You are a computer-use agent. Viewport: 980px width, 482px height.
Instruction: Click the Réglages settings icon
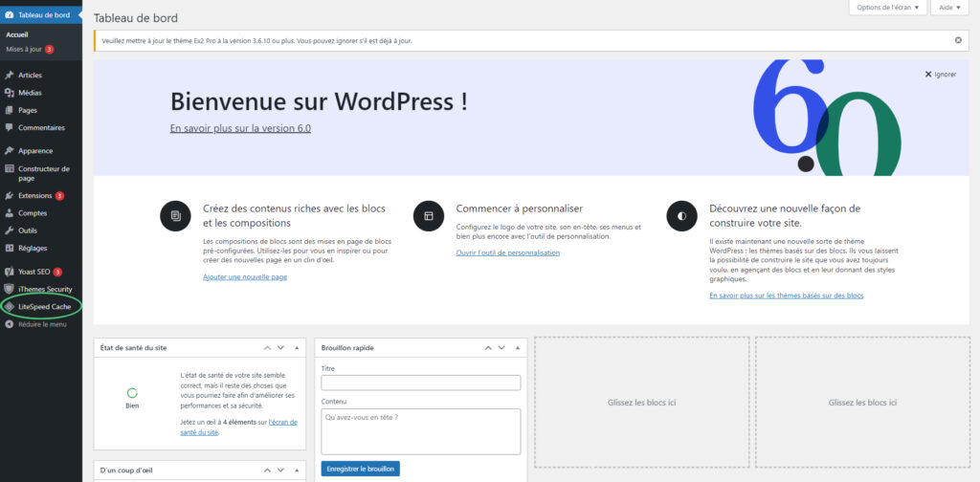(x=9, y=248)
